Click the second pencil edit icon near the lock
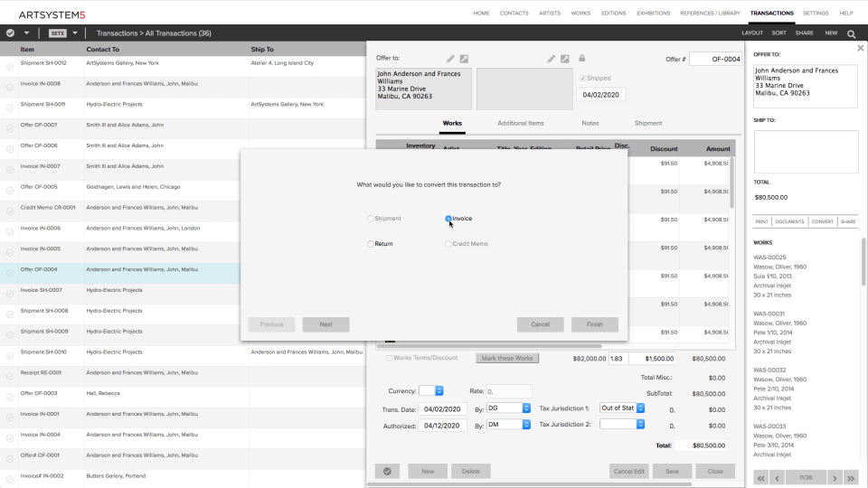The width and height of the screenshot is (868, 488). pyautogui.click(x=551, y=59)
